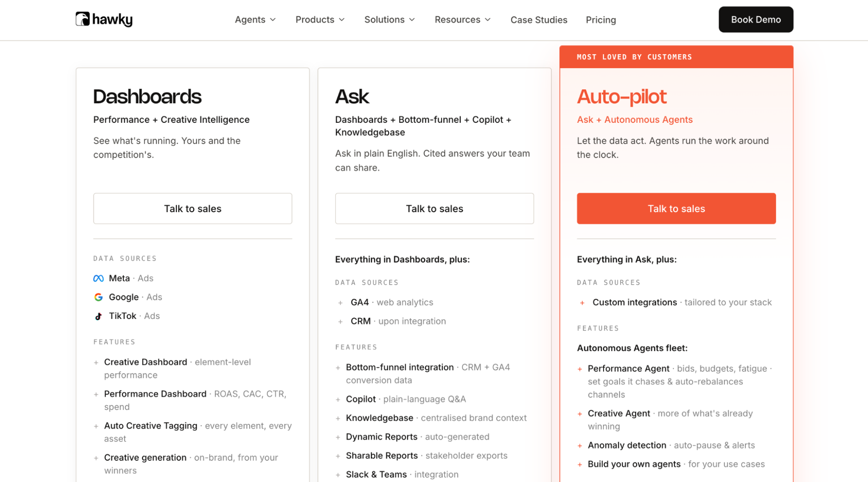Click plus icon next to Copilot feature
Image resolution: width=868 pixels, height=482 pixels.
coord(338,400)
